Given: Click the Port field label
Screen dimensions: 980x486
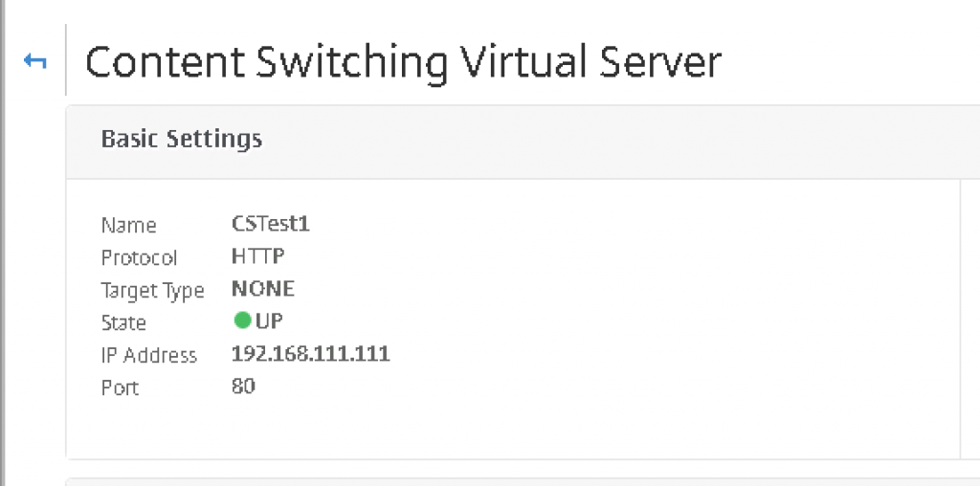Looking at the screenshot, I should [120, 387].
